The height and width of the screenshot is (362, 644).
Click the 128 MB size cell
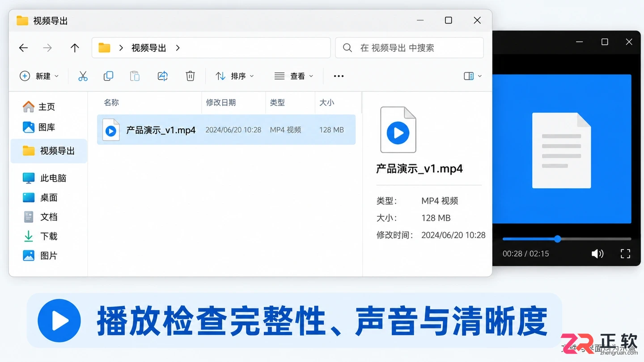coord(331,130)
